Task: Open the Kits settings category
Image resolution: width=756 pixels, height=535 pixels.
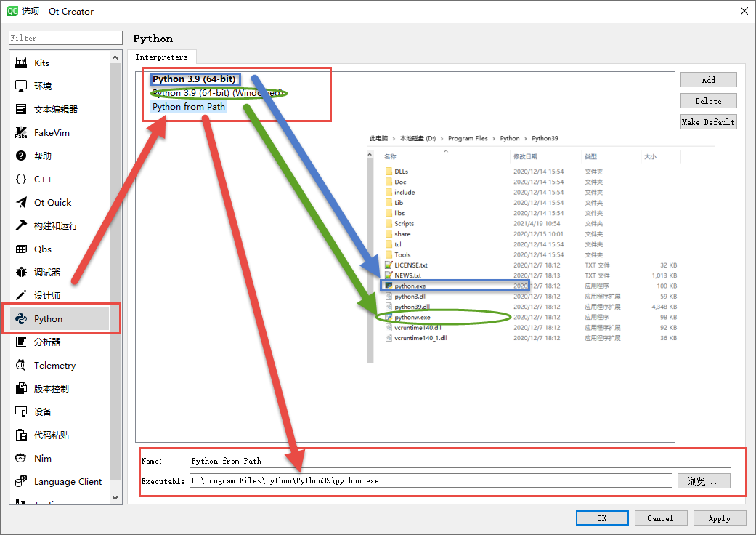Action: [x=60, y=63]
